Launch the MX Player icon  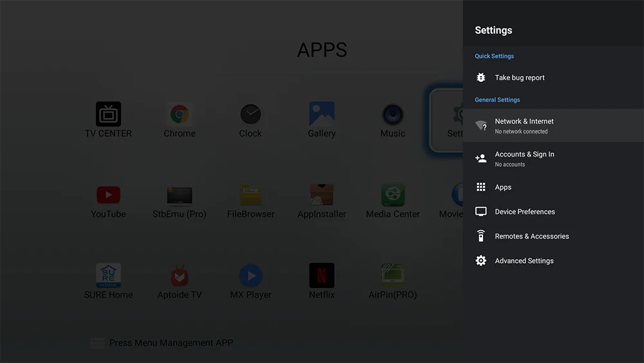coord(251,275)
